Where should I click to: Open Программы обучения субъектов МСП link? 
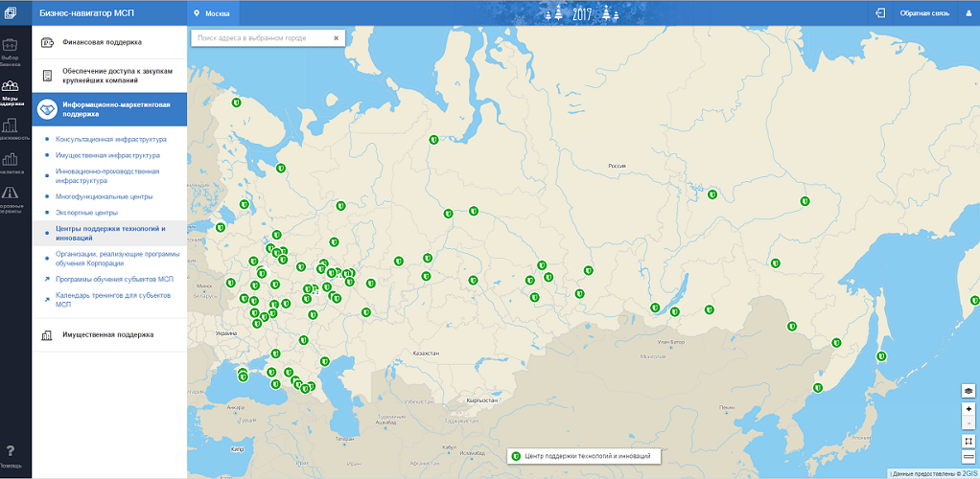pyautogui.click(x=114, y=279)
